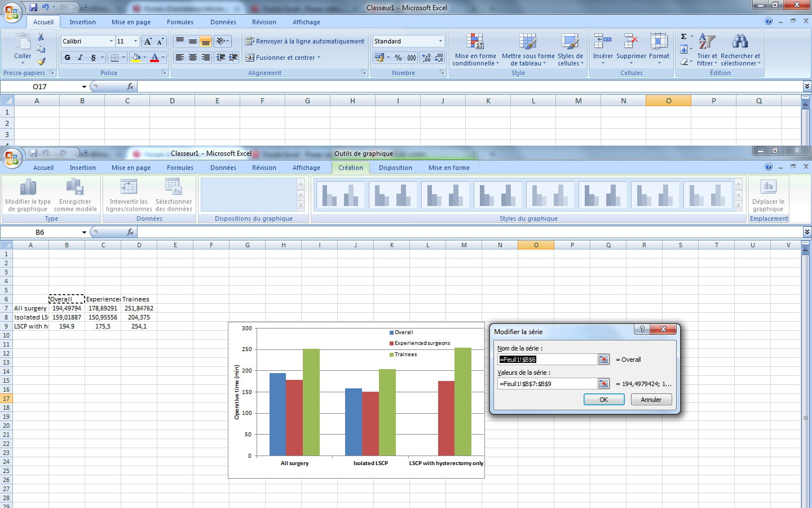Click the increase indent icon
812x508 pixels.
(x=233, y=58)
